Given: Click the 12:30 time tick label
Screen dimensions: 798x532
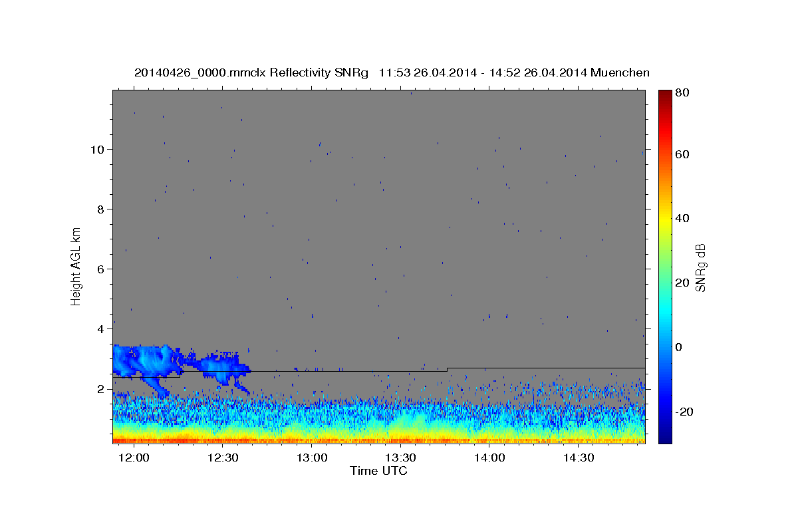Looking at the screenshot, I should [223, 458].
